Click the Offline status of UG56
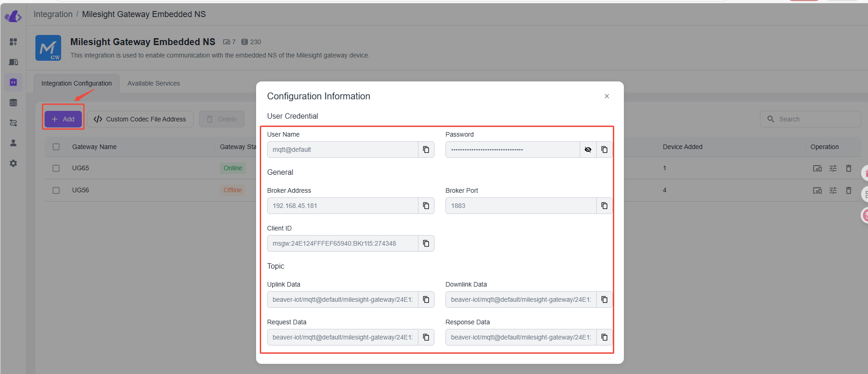The image size is (868, 374). click(x=233, y=190)
